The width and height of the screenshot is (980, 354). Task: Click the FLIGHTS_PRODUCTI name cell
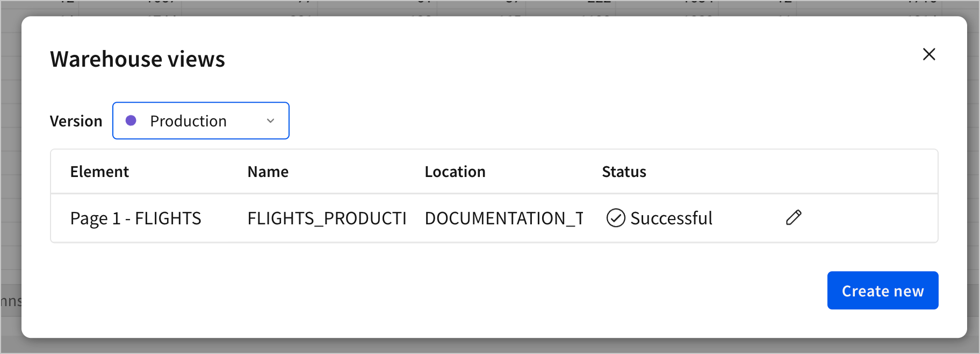coord(327,218)
